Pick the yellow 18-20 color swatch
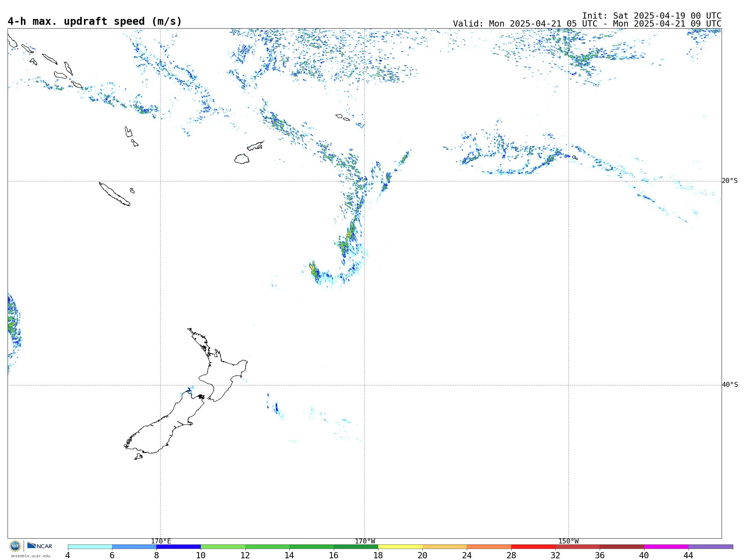The width and height of the screenshot is (744, 560). [x=400, y=547]
